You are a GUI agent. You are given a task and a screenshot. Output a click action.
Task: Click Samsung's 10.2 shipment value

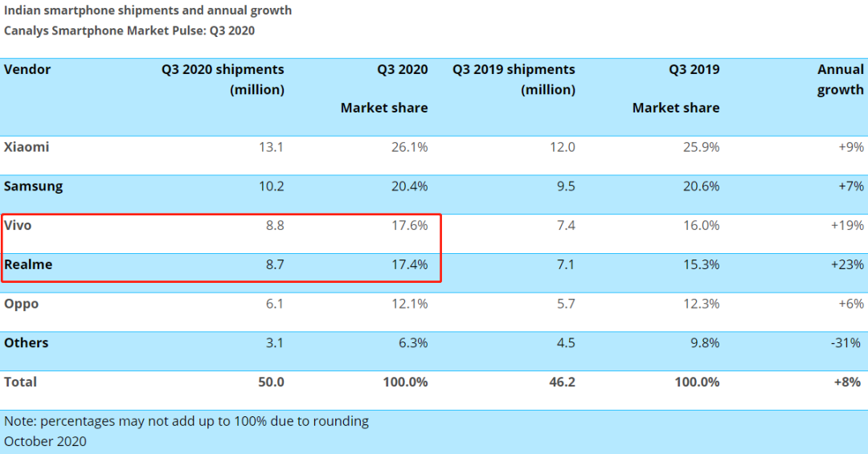click(x=272, y=186)
